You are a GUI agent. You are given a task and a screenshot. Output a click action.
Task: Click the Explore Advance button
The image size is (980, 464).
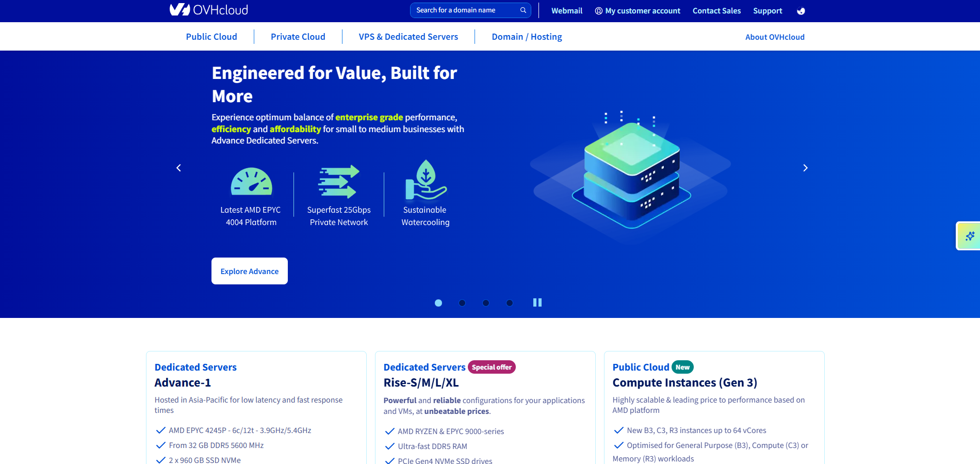pos(250,271)
